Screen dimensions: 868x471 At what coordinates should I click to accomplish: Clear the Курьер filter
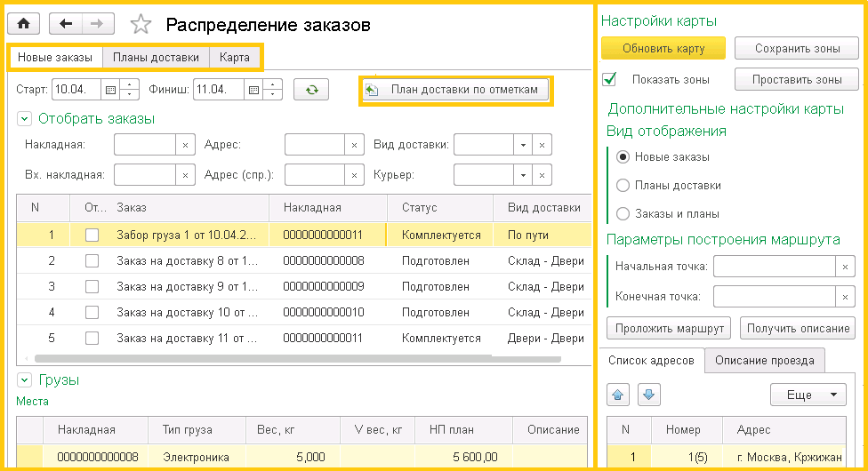coord(542,175)
